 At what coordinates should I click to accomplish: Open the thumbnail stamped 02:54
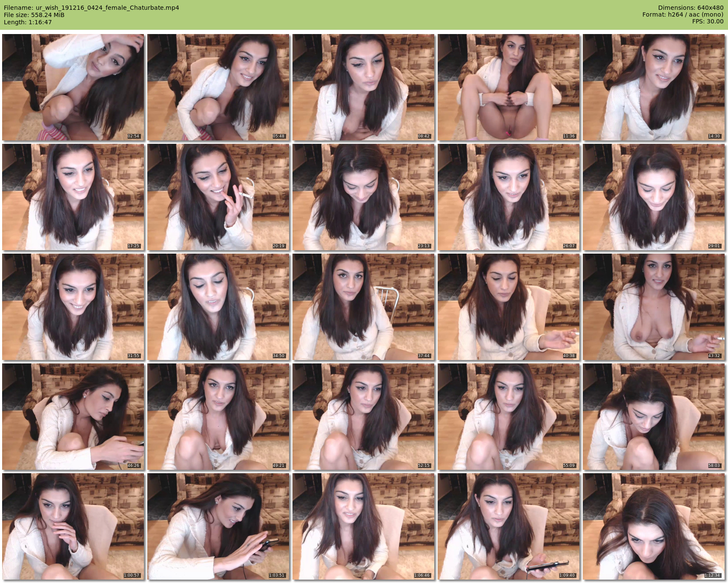73,87
